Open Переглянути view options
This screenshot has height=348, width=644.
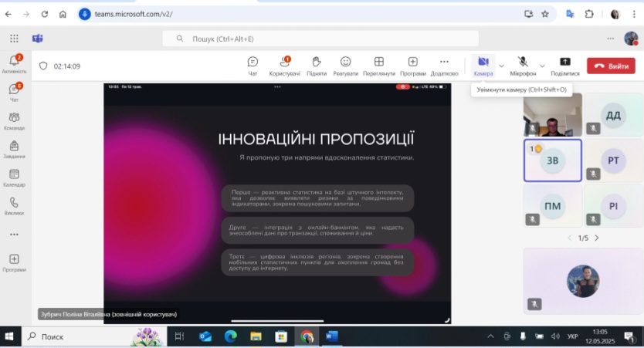tap(379, 65)
